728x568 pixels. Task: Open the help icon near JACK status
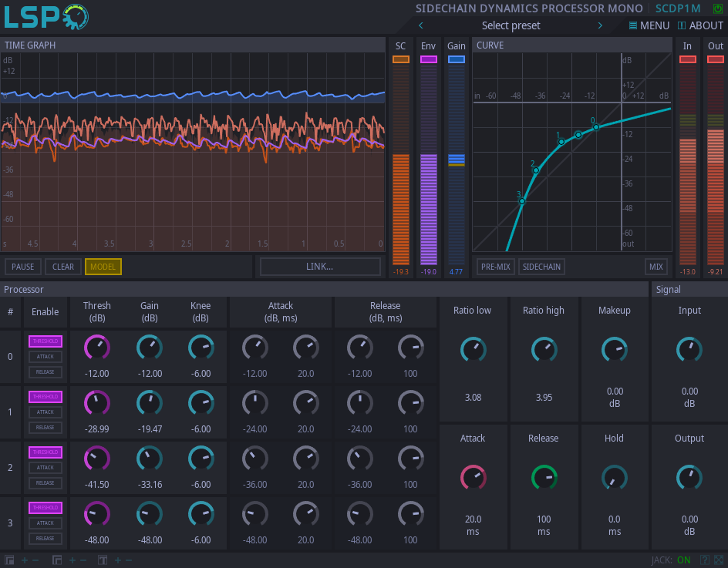click(x=704, y=560)
